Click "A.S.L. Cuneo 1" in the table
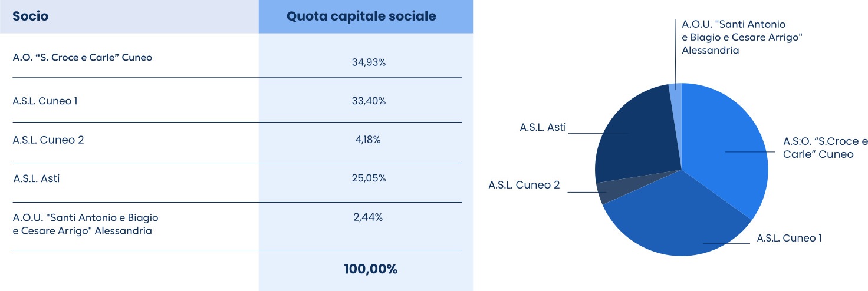Image resolution: width=868 pixels, height=291 pixels. click(45, 101)
